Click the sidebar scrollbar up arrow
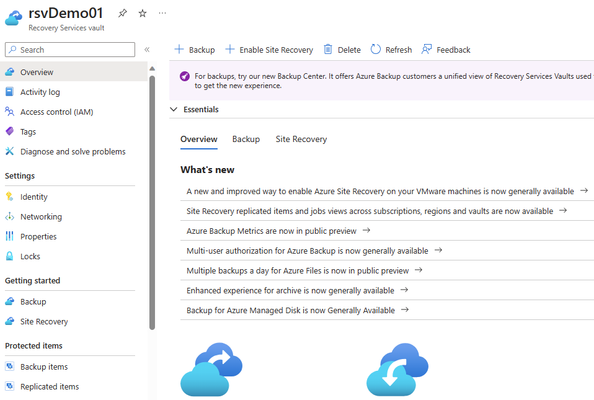The width and height of the screenshot is (594, 400). [x=152, y=69]
